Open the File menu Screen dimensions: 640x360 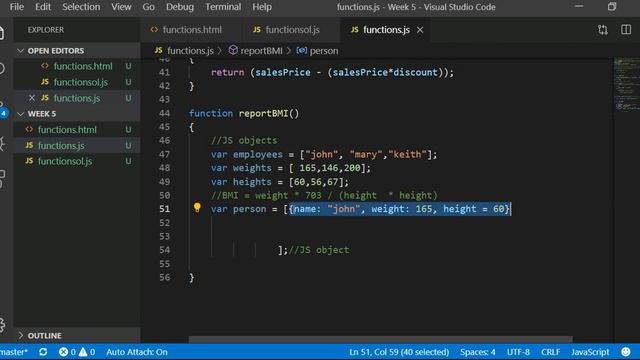[17, 7]
